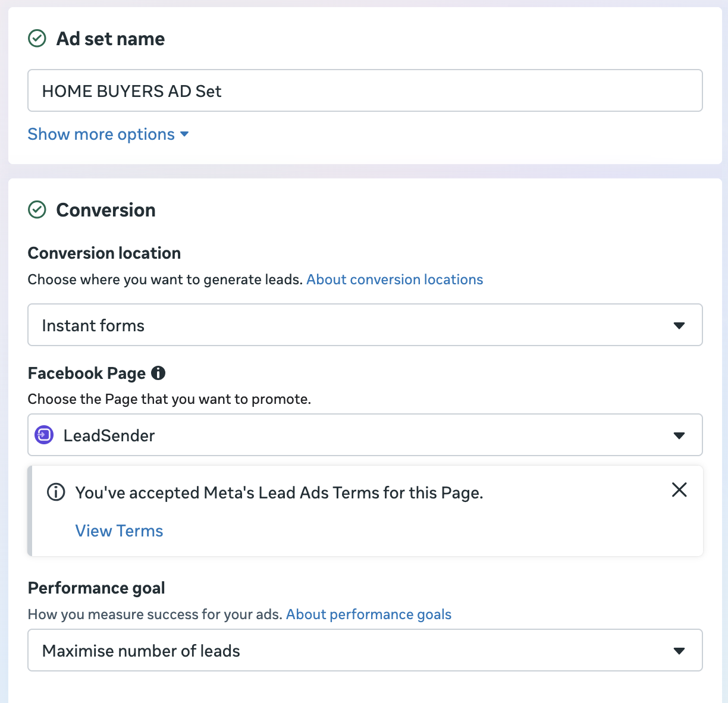
Task: Click "Choose where you want to generate leads" text
Action: point(165,280)
